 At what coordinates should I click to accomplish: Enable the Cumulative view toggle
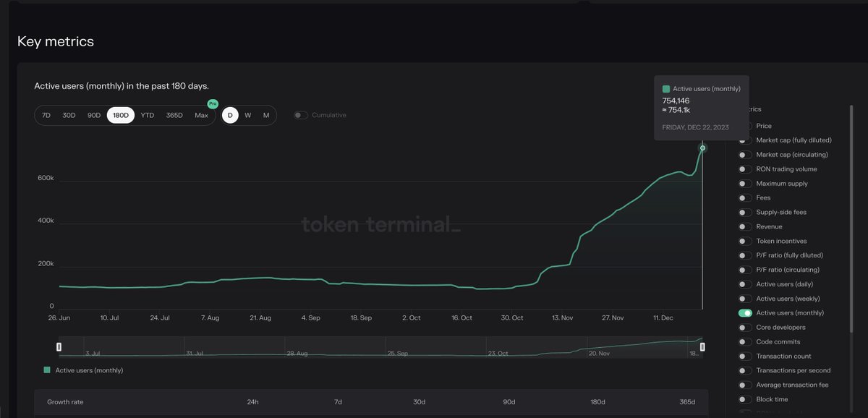coord(300,114)
